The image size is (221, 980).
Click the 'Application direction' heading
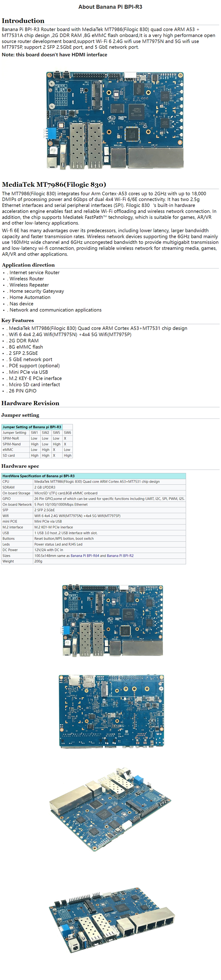click(28, 265)
